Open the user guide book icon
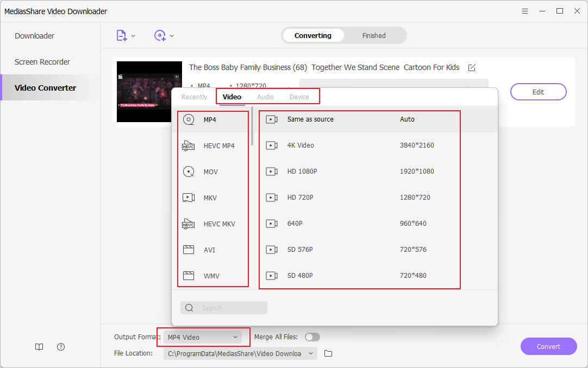The image size is (588, 368). coord(39,347)
